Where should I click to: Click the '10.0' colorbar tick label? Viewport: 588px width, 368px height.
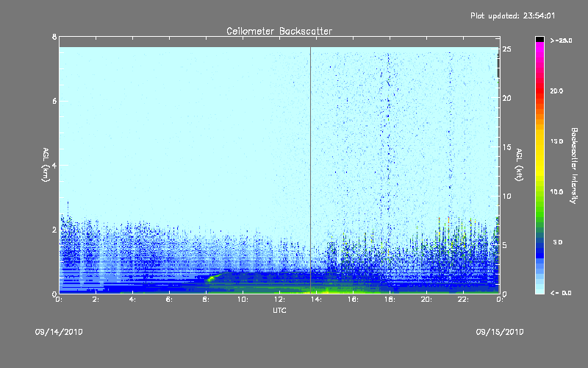556,191
